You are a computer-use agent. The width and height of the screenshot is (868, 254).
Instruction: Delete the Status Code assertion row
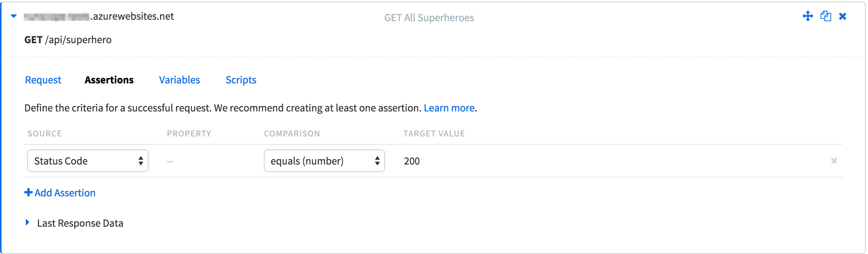(834, 161)
